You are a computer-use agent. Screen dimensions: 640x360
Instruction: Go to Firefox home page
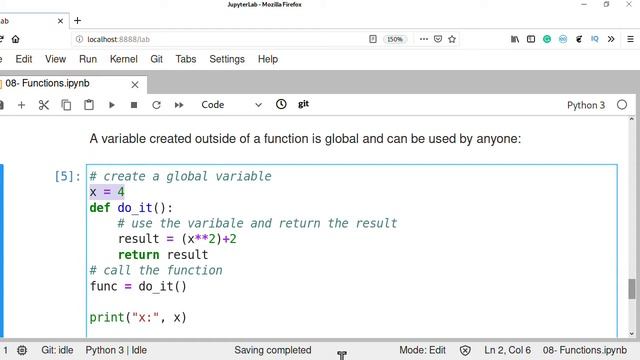[16, 39]
